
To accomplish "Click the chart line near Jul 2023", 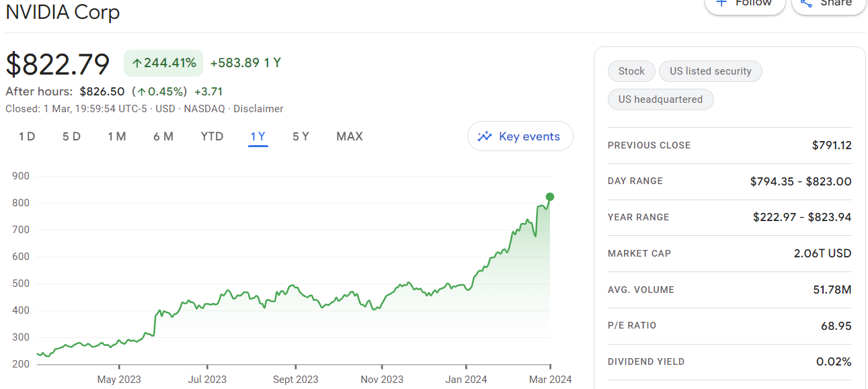I will tap(207, 305).
